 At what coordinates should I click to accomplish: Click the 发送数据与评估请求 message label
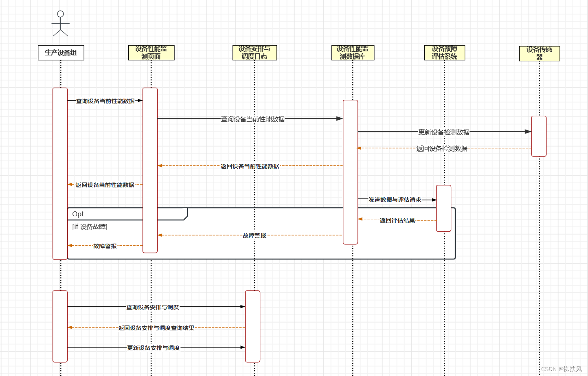point(395,200)
